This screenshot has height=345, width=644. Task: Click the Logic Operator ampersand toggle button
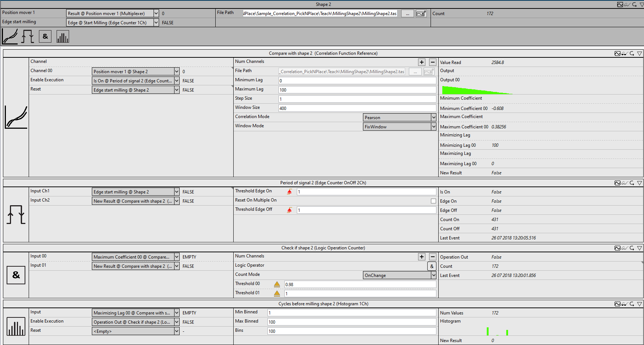pyautogui.click(x=432, y=266)
